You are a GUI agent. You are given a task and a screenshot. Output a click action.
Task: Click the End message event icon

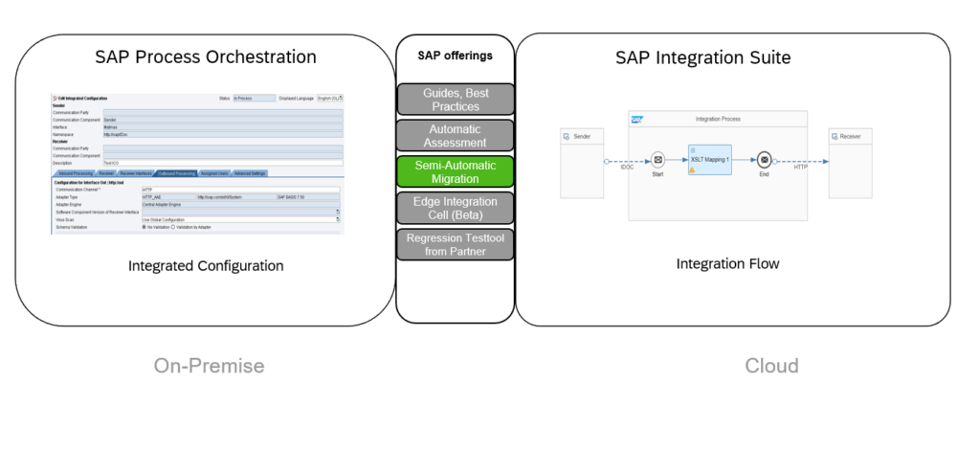coord(764,160)
